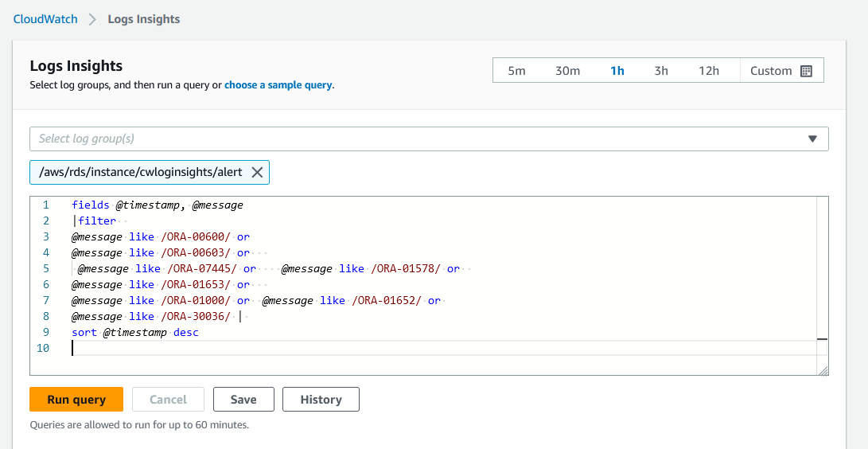Click the /ORA-07445/ pattern on line 5
This screenshot has width=868, height=449.
(201, 269)
